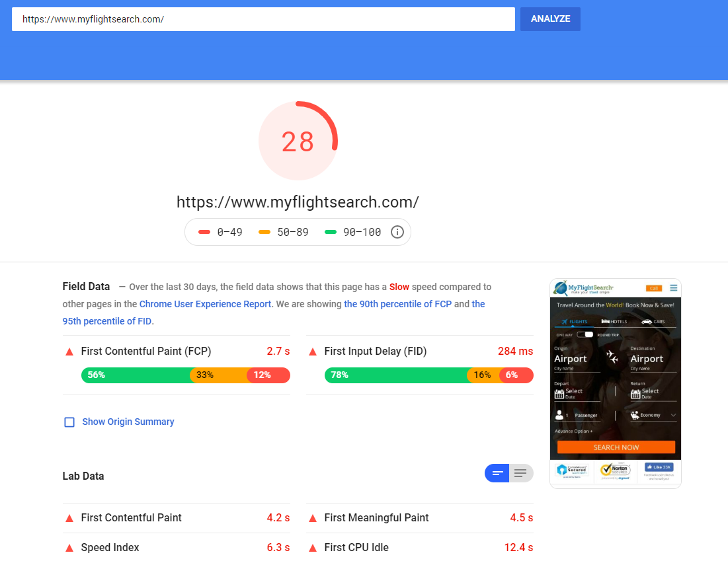Click the red triangle next to Speed Index
The height and width of the screenshot is (561, 728).
coord(69,548)
